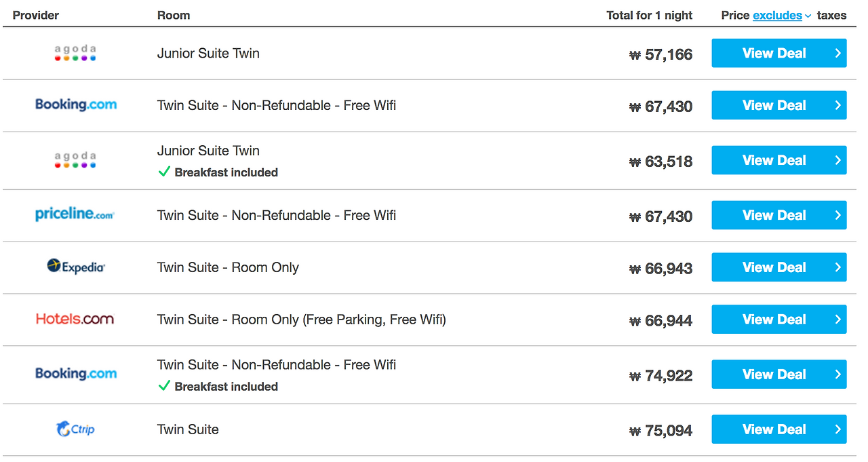Click the chevron on the Ctrip View Deal button
The image size is (868, 462).
pos(838,429)
